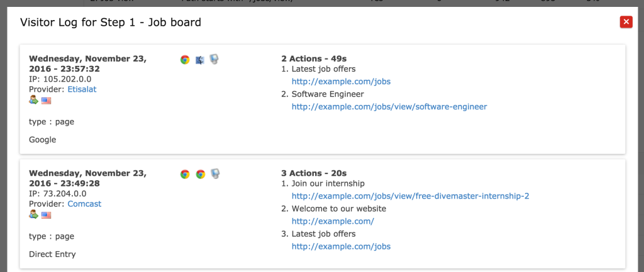
Task: Open the http://example.com/ homepage link
Action: 333,221
